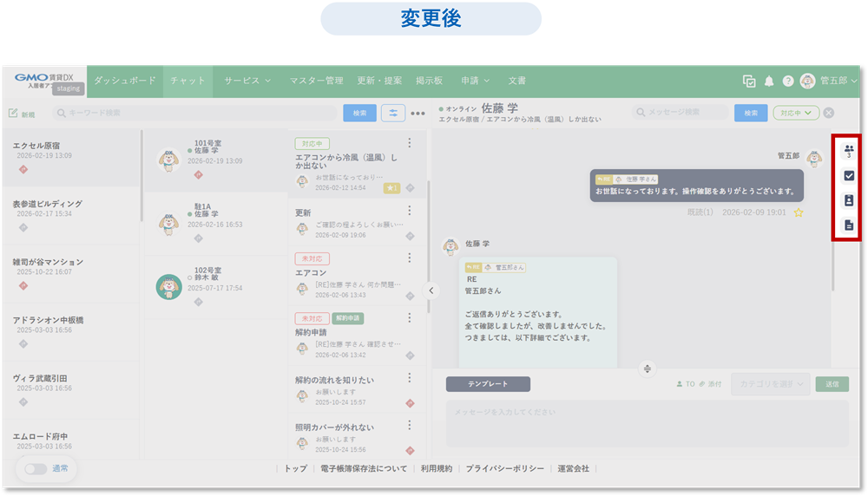Viewport: 868px width, 496px height.
Task: Open the 利用規約 footer link
Action: 437,468
